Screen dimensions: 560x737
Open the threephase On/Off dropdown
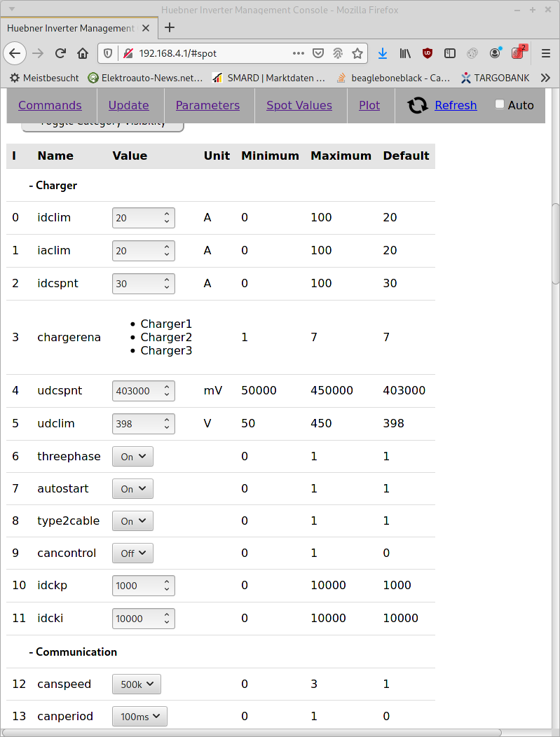click(x=132, y=456)
